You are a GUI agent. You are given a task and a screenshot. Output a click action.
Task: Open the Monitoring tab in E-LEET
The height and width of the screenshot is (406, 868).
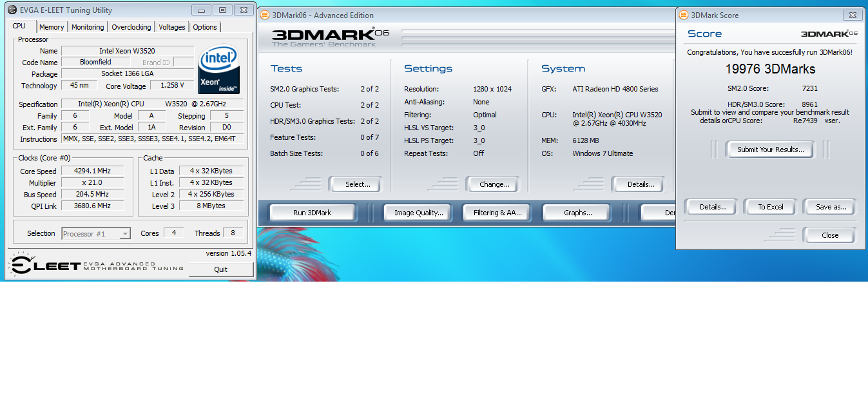pyautogui.click(x=88, y=27)
